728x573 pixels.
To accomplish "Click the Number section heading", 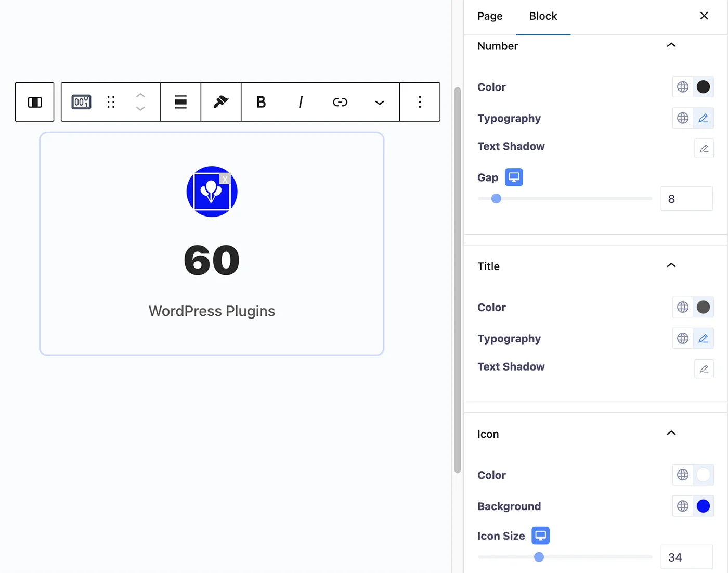I will coord(498,46).
